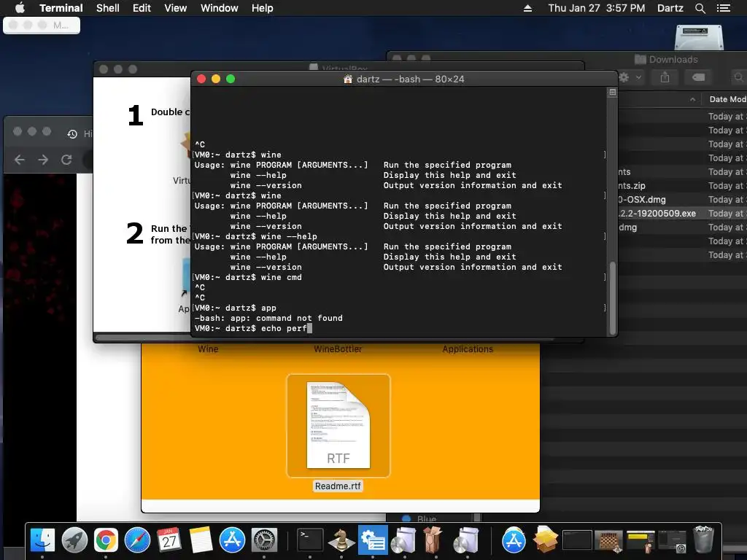747x560 pixels.
Task: Open Spotlight search magnifier in menu bar
Action: [x=700, y=8]
